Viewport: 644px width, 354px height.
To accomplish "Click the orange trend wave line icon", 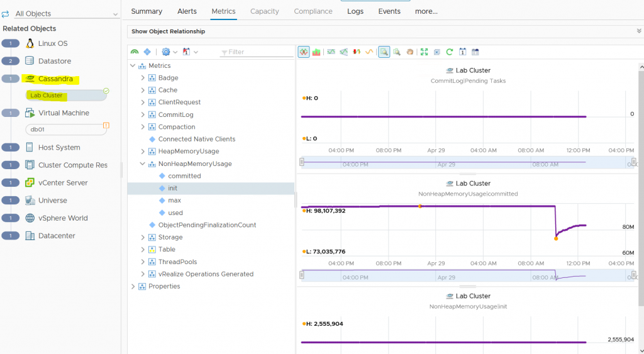I will point(369,52).
